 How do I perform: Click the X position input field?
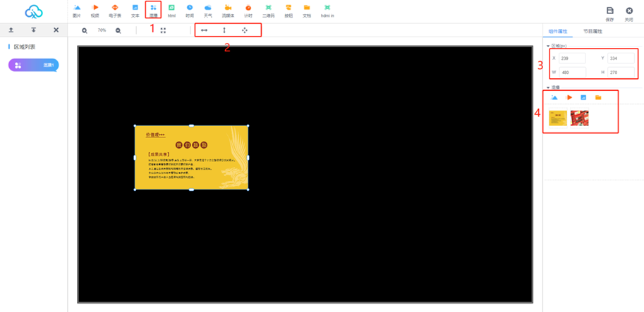click(x=571, y=58)
